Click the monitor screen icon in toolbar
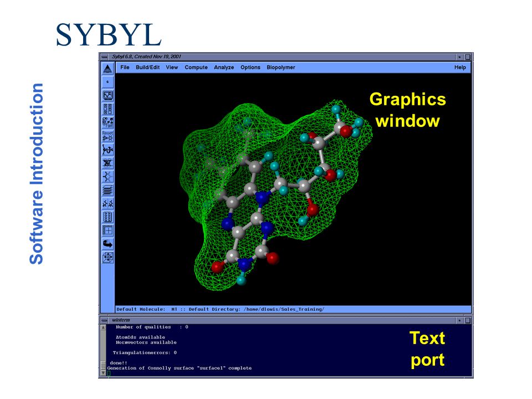This screenshot has height=399, width=532. point(108,96)
